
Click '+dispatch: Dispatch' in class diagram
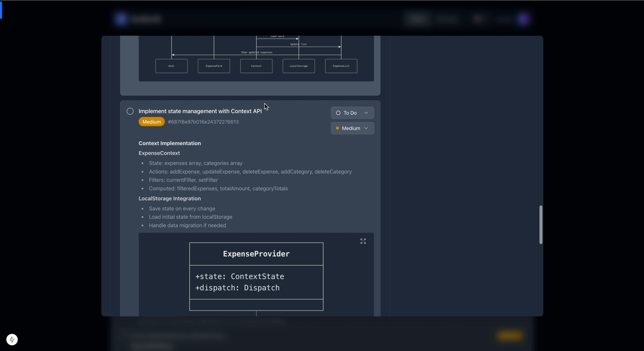(x=237, y=288)
